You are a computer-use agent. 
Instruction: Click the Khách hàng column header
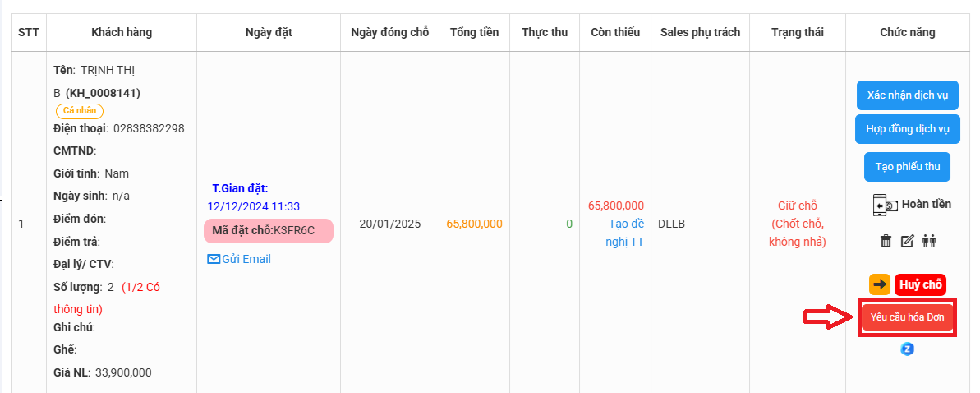(x=122, y=33)
